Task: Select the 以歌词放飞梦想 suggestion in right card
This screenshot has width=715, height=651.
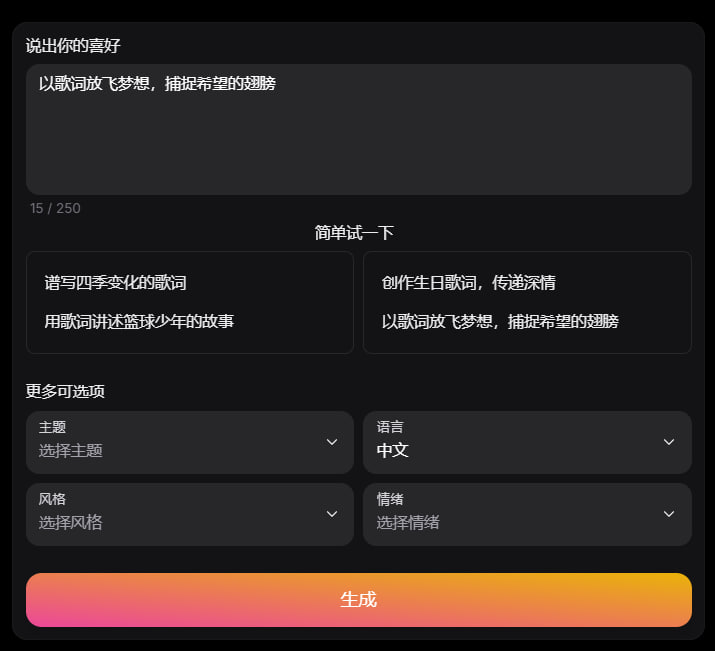Action: pyautogui.click(x=500, y=321)
